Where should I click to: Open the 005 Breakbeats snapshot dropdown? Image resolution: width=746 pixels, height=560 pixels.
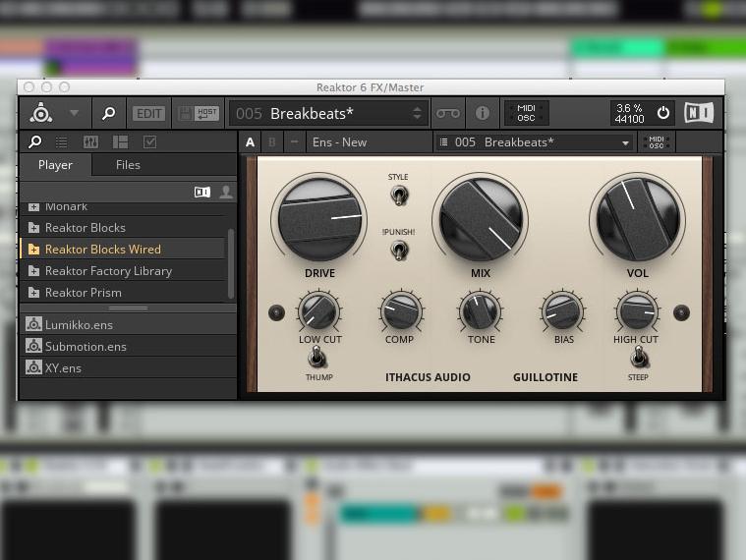[x=534, y=142]
